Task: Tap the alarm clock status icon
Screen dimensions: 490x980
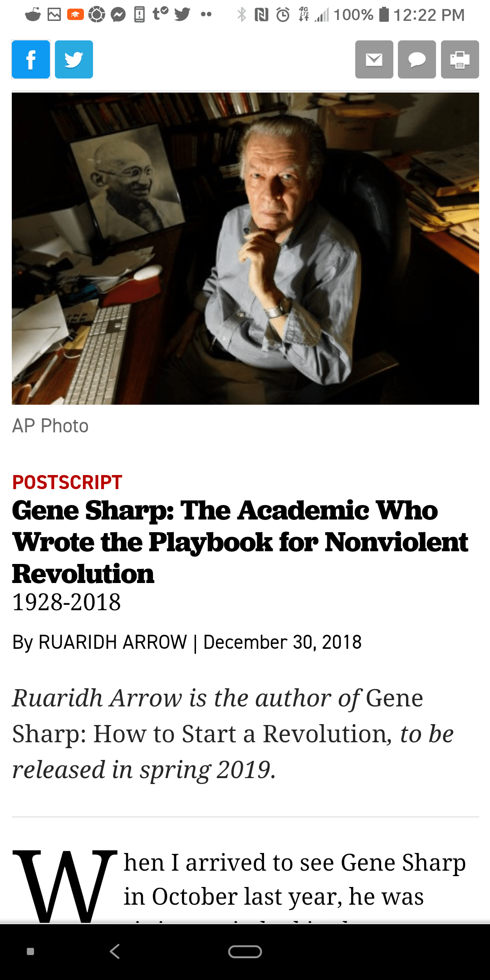Action: [x=283, y=15]
